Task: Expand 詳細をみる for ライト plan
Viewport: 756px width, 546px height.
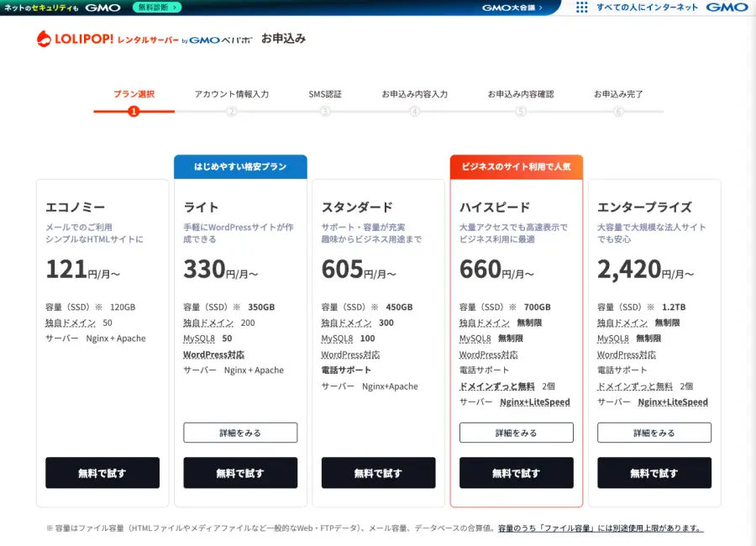Action: pos(240,433)
